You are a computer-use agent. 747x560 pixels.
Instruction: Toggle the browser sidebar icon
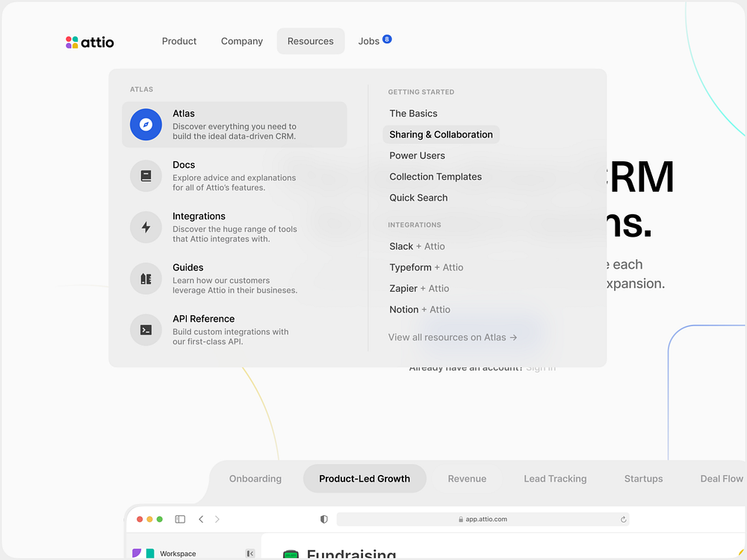180,519
